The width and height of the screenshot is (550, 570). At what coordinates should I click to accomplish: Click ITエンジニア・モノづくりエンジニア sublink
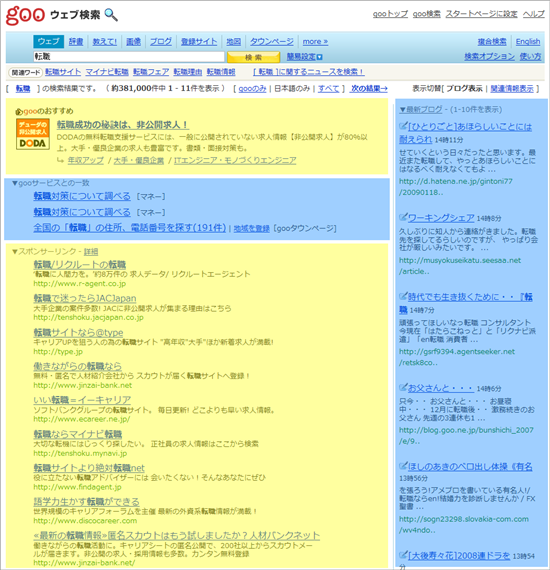click(235, 160)
